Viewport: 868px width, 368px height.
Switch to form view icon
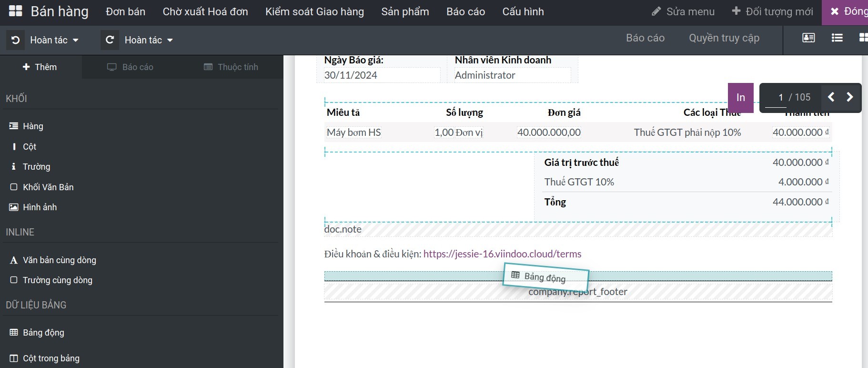click(808, 38)
